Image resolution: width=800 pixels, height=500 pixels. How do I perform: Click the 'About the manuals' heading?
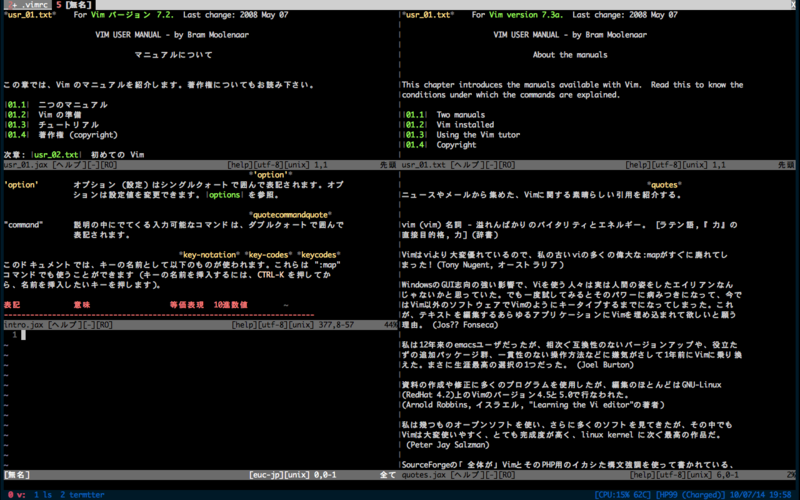point(570,55)
